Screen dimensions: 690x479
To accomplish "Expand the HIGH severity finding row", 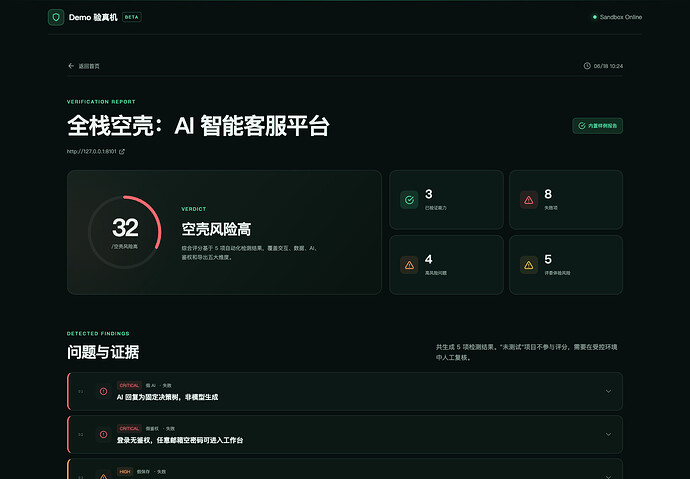I will pos(608,476).
